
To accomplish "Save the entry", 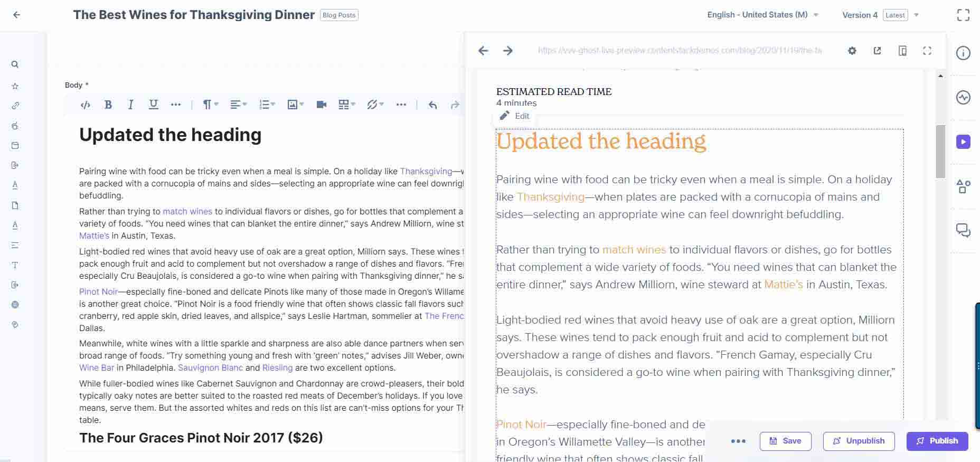I will click(x=785, y=441).
